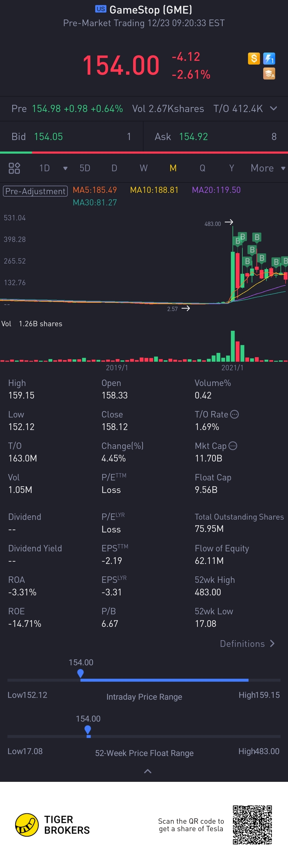The height and width of the screenshot is (868, 288).
Task: Toggle the Pre-Adjustment price setting
Action: [x=35, y=191]
